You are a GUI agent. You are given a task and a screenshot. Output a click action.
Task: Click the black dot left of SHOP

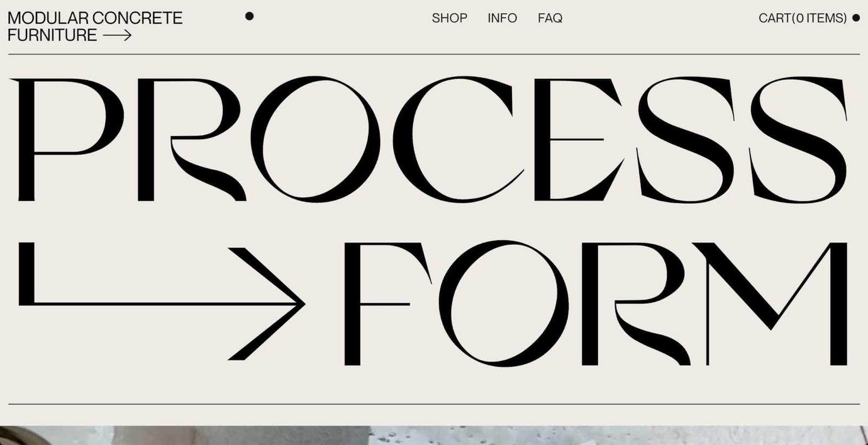(x=250, y=16)
